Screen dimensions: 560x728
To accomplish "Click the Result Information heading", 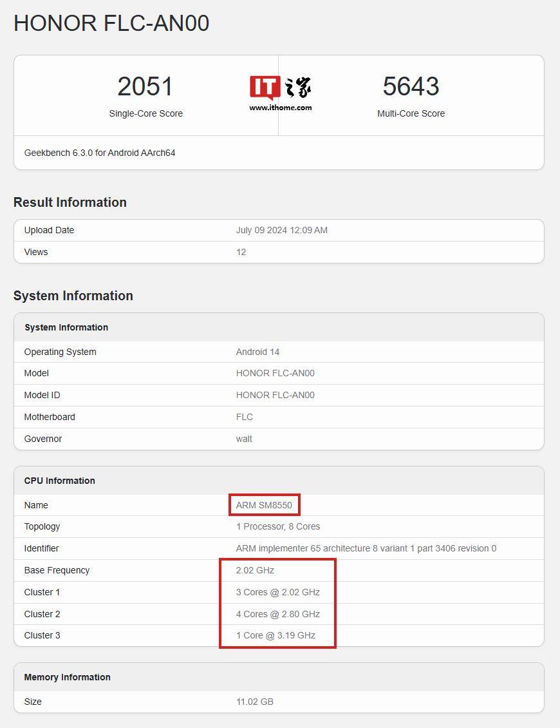I will click(x=70, y=202).
